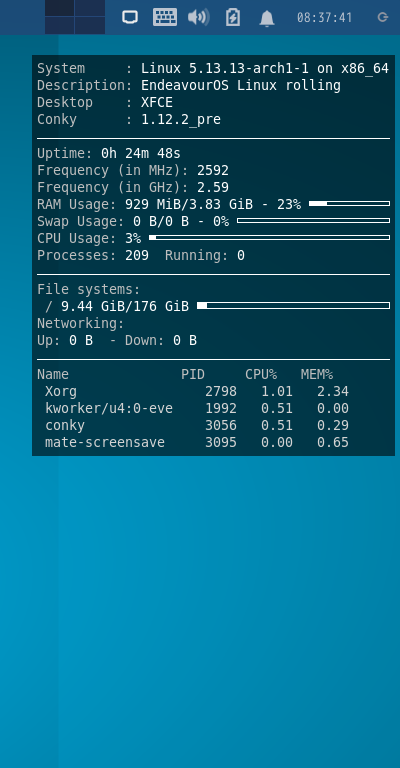The image size is (400, 768).
Task: Click the 'kworker/u4:0-eve' process name
Action: click(109, 408)
